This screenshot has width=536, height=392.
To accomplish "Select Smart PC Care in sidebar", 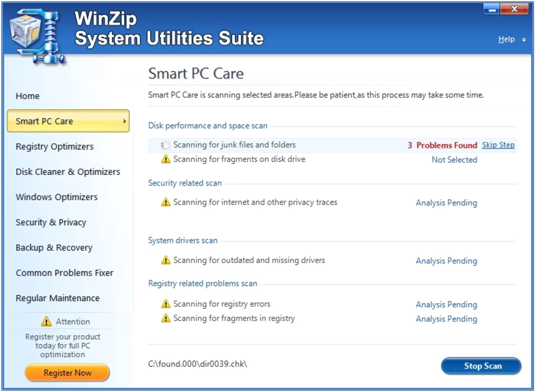I will [x=68, y=121].
